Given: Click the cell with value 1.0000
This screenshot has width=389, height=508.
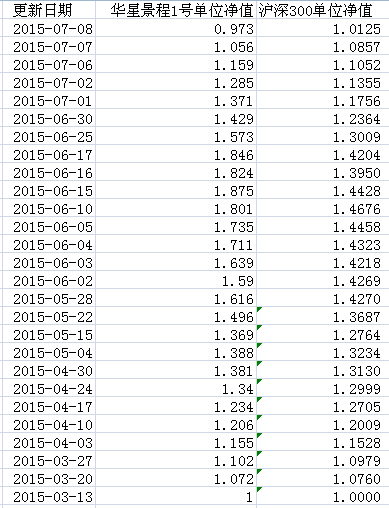Looking at the screenshot, I should (x=322, y=496).
